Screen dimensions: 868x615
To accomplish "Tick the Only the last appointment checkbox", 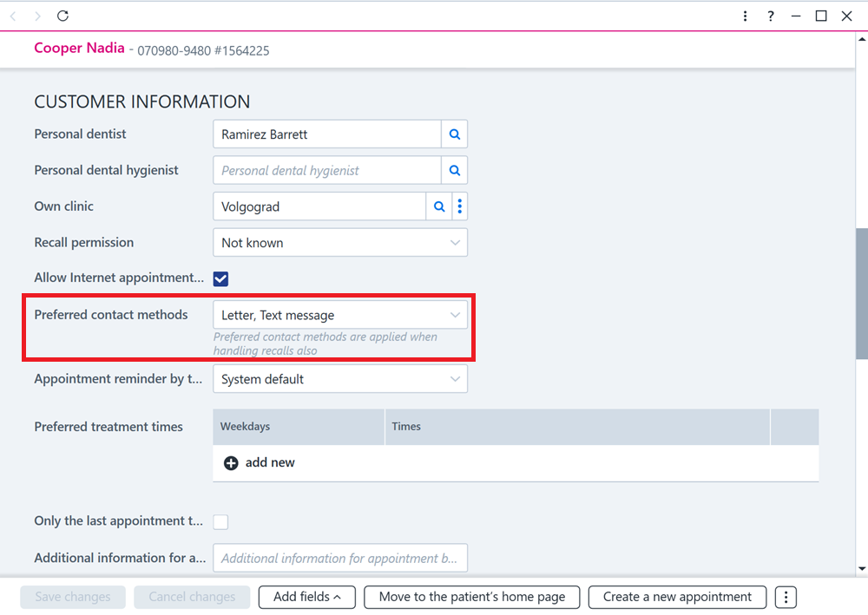I will 220,521.
